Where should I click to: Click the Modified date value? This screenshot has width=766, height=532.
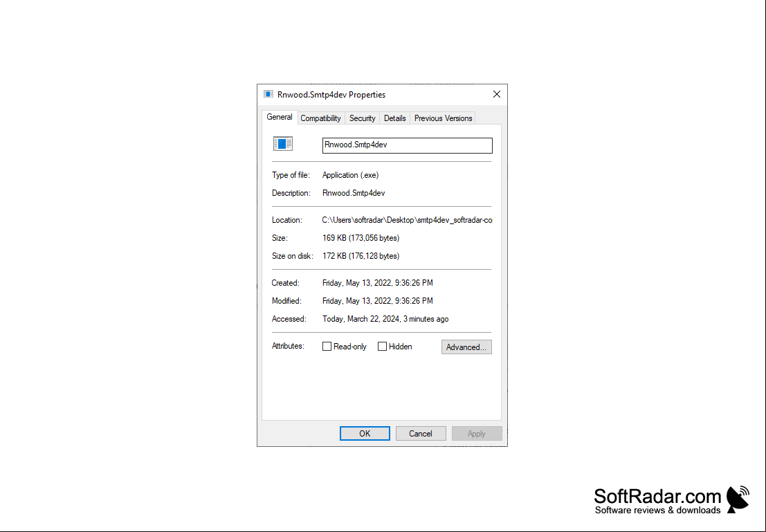tap(378, 301)
